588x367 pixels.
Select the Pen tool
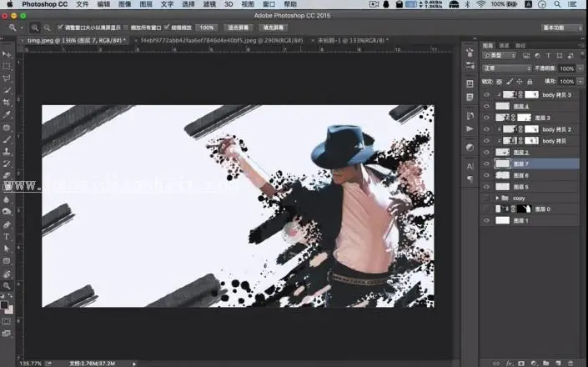point(7,225)
